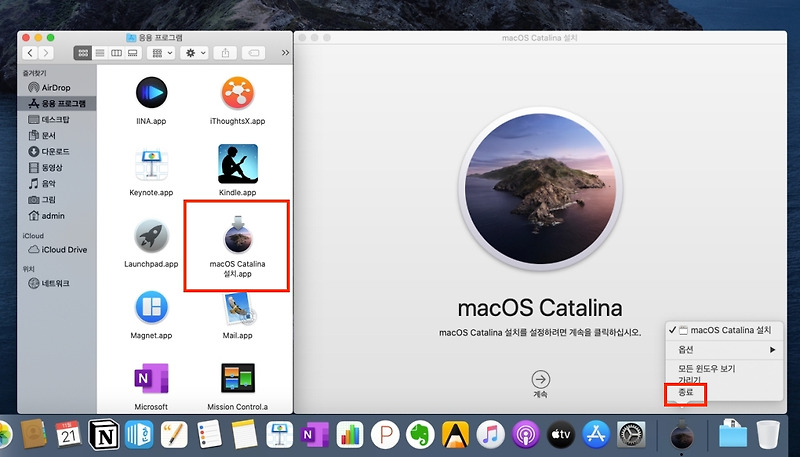Switch Finder to list view

click(100, 53)
